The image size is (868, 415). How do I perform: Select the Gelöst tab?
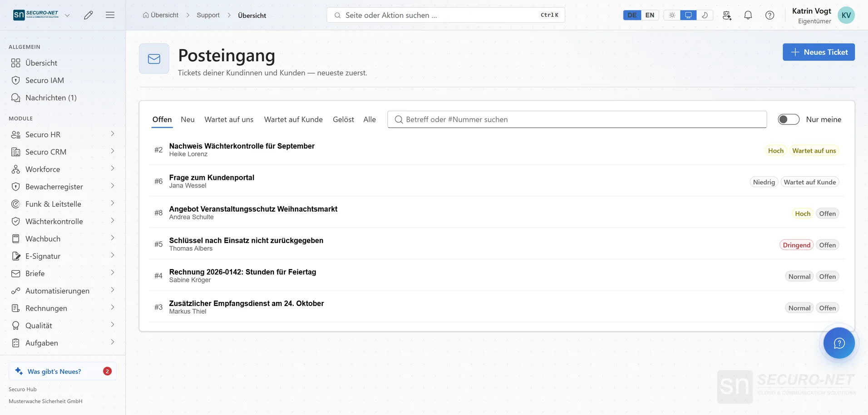343,119
